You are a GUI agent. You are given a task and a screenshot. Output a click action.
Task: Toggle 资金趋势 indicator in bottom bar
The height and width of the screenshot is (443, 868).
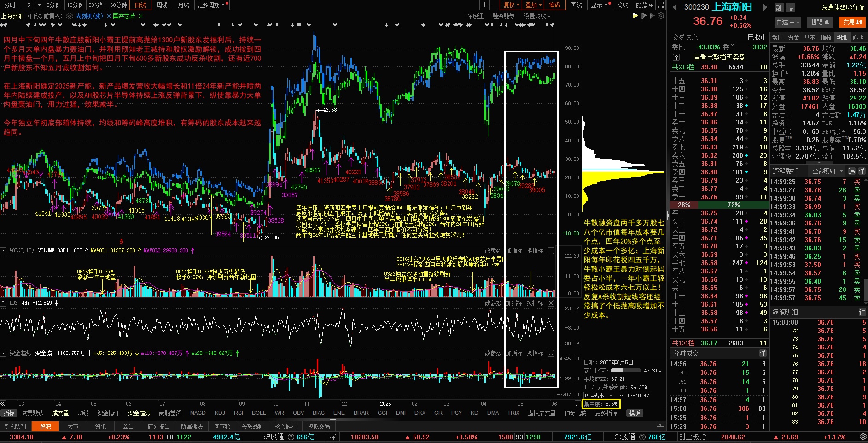pos(139,413)
